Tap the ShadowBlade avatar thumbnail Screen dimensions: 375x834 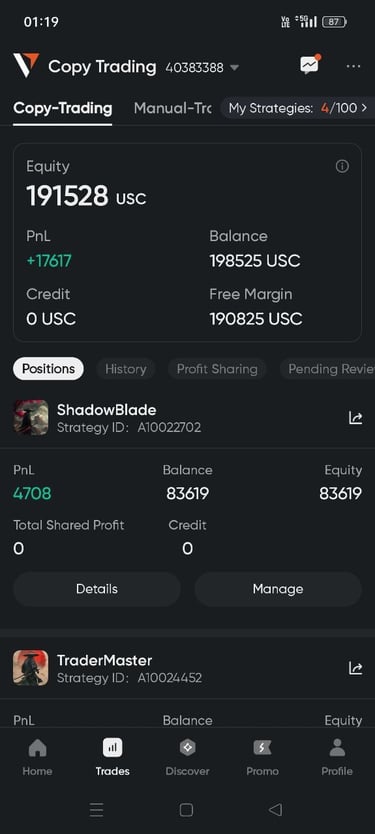pos(31,418)
